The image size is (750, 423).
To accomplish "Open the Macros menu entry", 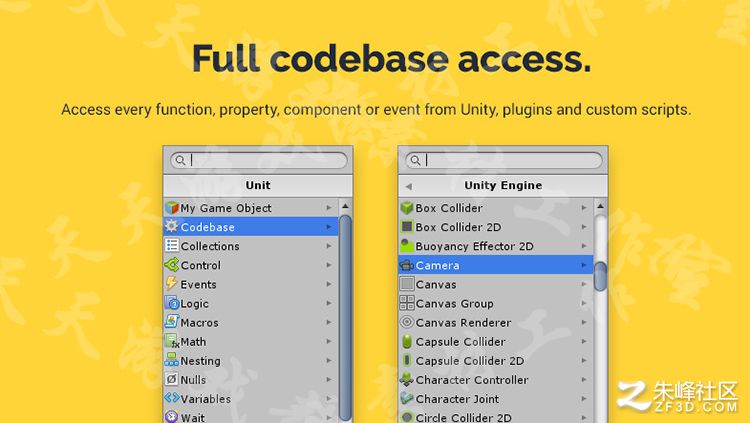I will (251, 322).
